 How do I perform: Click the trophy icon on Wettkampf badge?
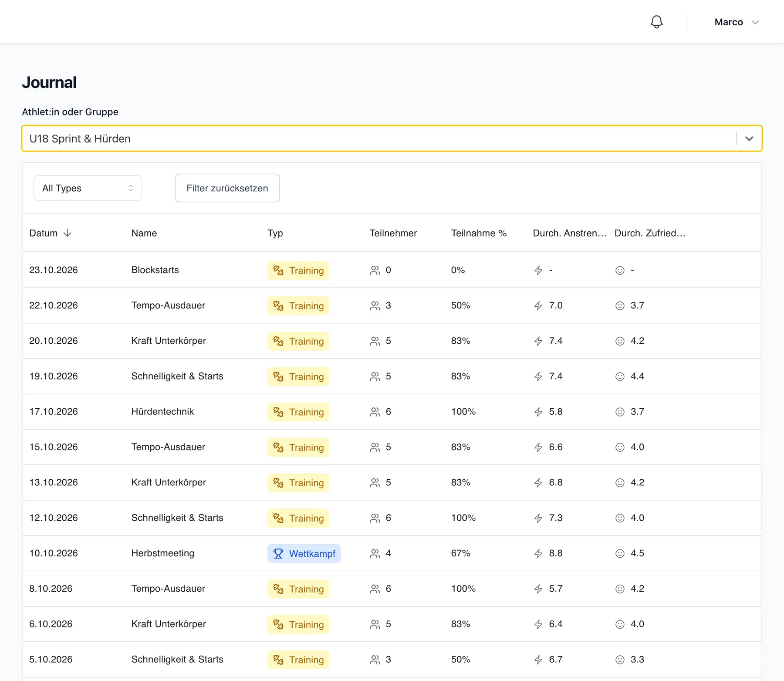[x=278, y=553]
